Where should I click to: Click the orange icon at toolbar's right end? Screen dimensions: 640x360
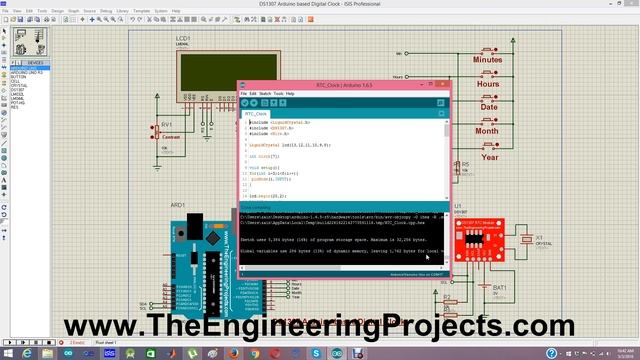point(311,20)
